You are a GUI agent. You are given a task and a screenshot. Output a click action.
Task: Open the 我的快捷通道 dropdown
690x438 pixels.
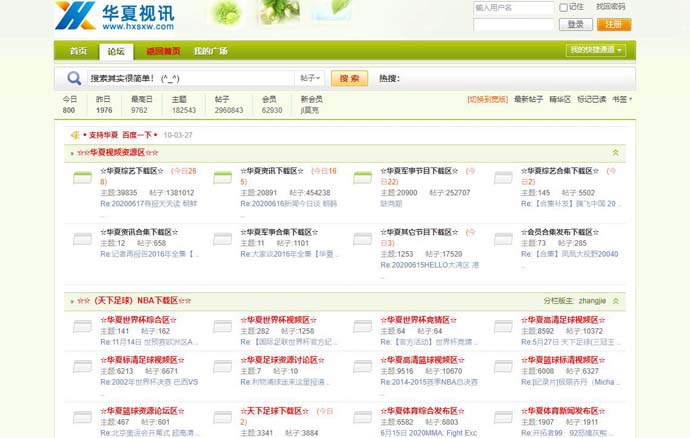pyautogui.click(x=596, y=50)
